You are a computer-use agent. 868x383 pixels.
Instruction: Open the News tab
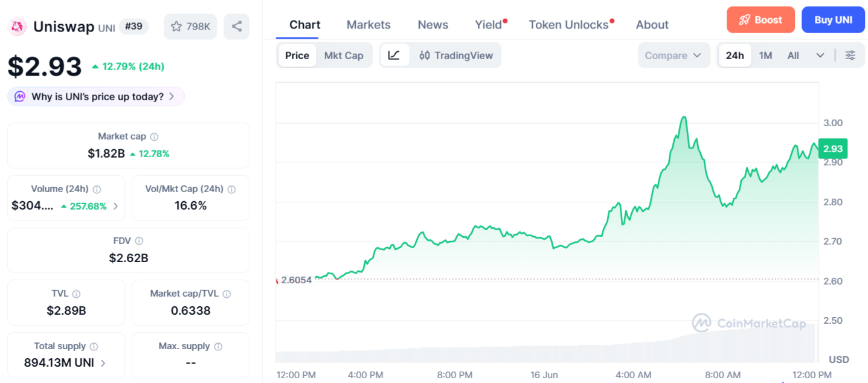click(433, 25)
